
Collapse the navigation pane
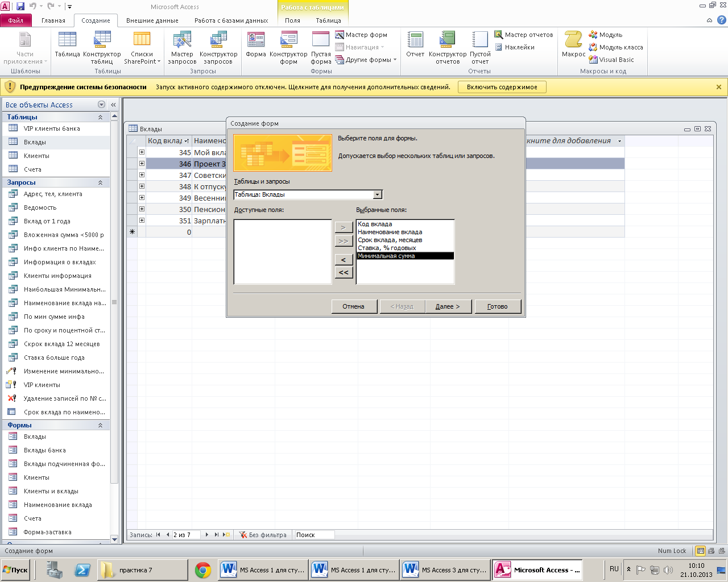(x=113, y=105)
